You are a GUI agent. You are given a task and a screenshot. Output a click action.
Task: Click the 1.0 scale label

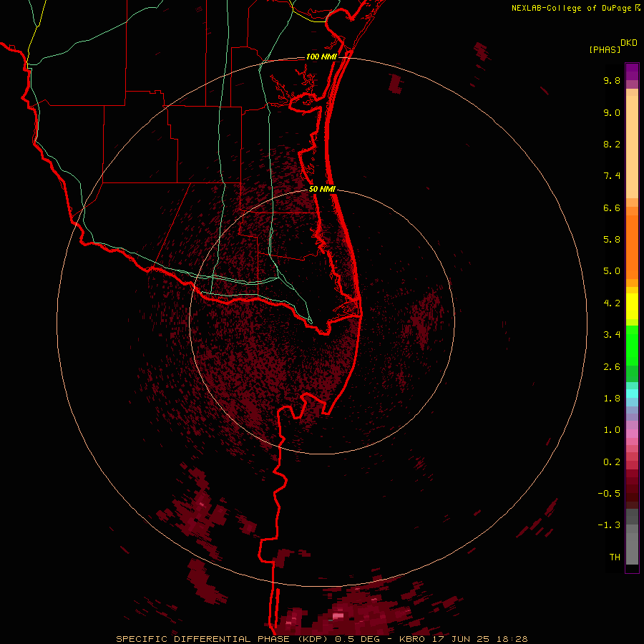click(612, 430)
